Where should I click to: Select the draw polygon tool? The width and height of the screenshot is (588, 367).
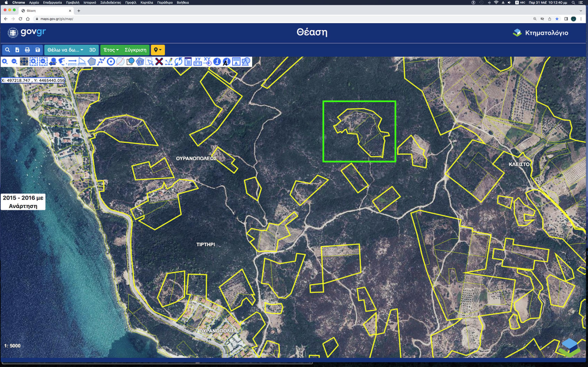[92, 62]
